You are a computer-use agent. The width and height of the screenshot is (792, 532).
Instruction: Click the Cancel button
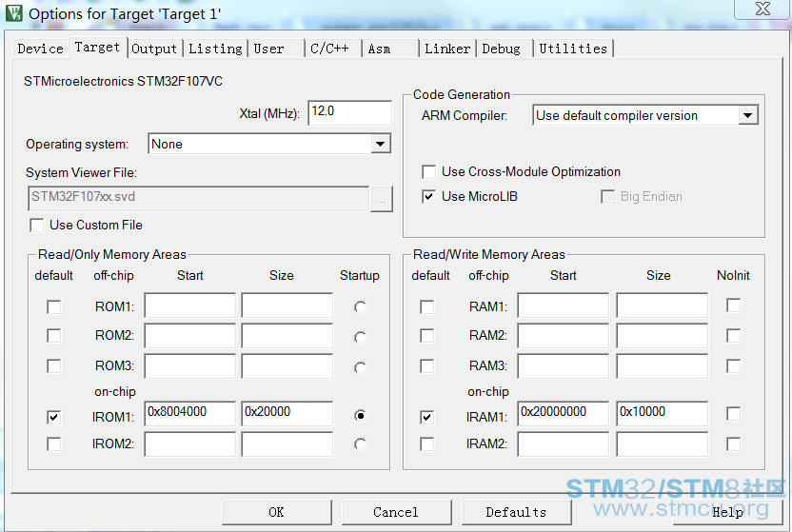click(x=397, y=512)
